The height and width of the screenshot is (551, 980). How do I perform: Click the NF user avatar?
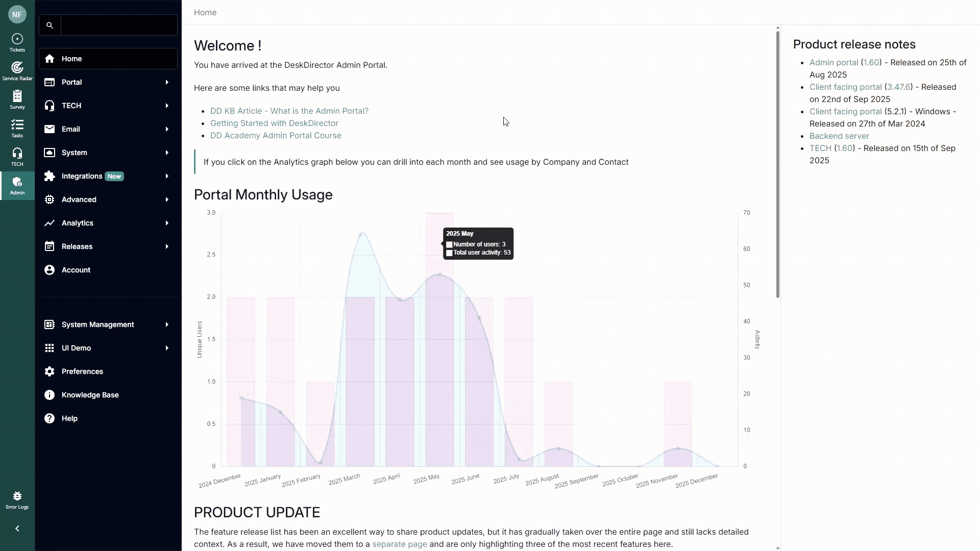17,14
